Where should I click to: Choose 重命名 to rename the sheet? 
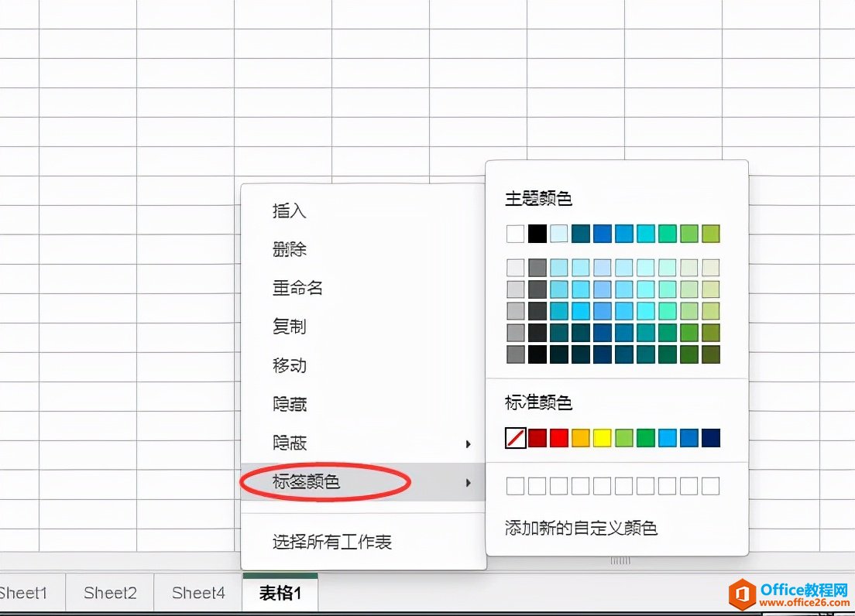pos(297,287)
